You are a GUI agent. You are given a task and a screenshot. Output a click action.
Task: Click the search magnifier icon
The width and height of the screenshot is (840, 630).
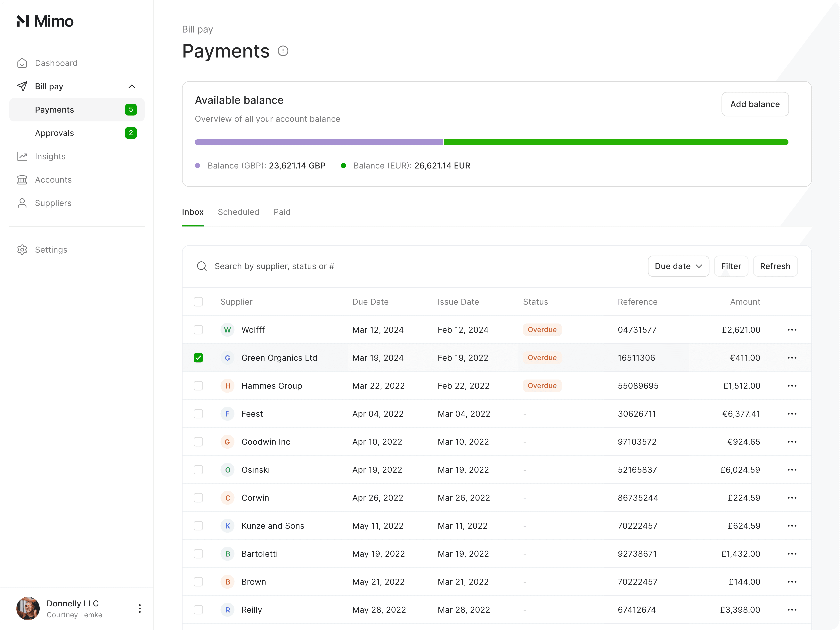202,266
